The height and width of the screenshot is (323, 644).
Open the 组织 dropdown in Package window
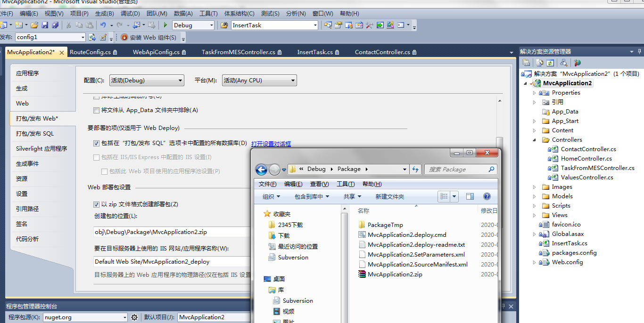coord(271,196)
